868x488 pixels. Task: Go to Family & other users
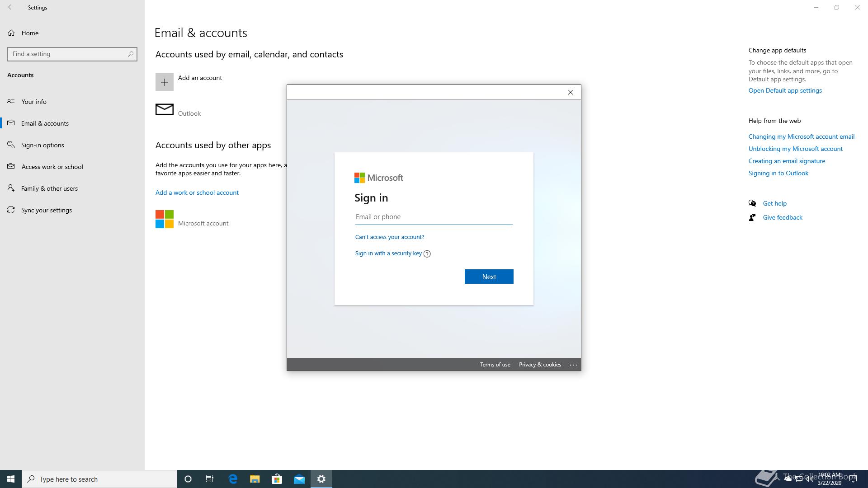point(49,188)
